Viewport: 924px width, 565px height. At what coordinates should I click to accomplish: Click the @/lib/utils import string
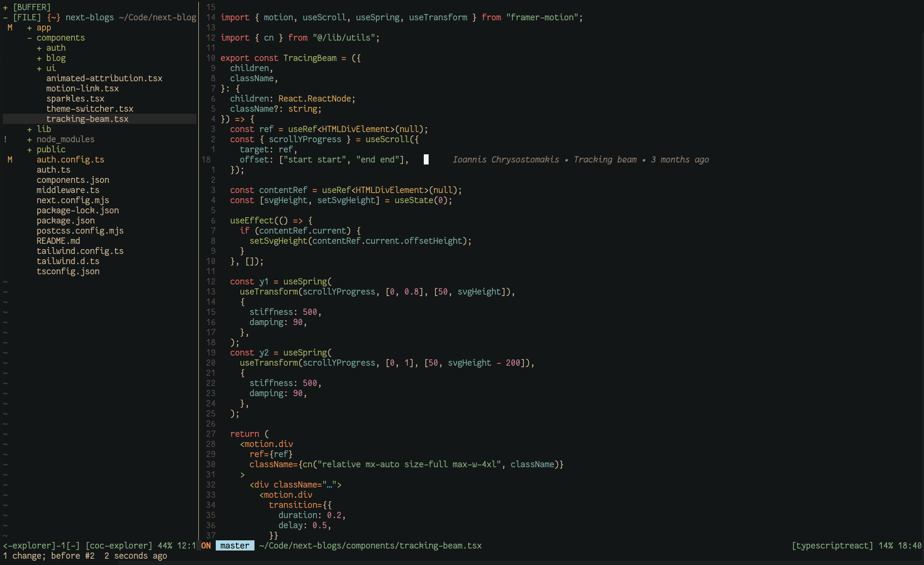coord(343,38)
